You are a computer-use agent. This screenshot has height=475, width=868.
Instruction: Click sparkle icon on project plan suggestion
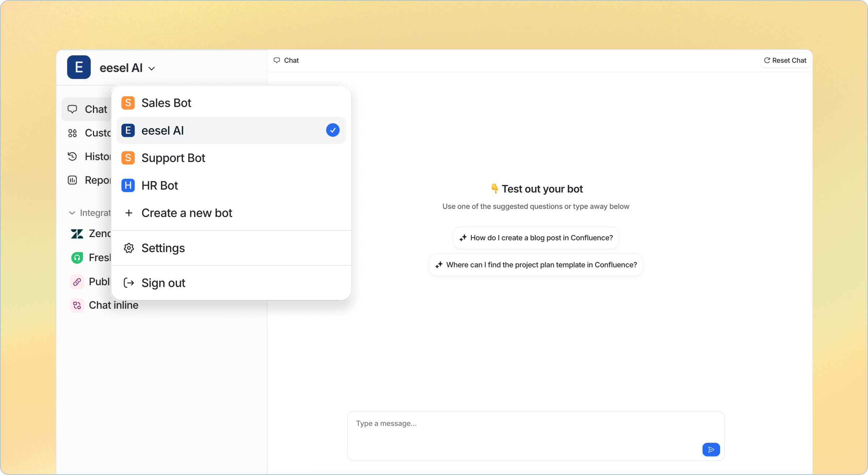click(439, 265)
